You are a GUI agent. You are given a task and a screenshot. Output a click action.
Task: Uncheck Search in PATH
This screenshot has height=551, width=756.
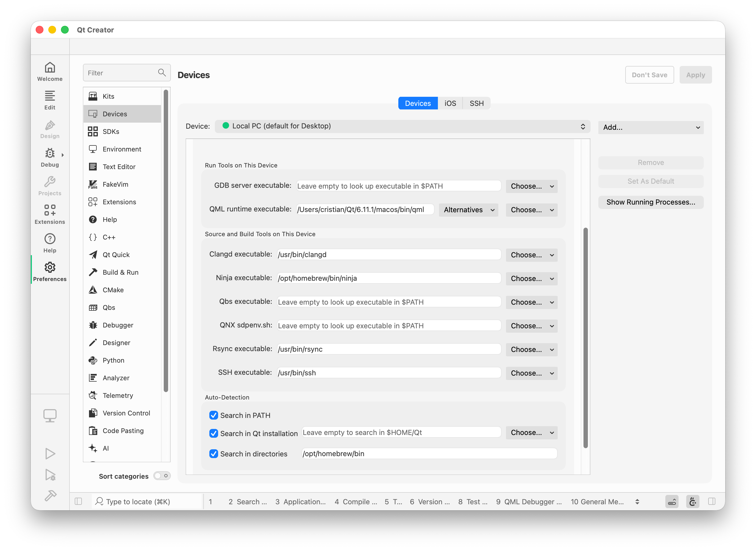point(214,415)
